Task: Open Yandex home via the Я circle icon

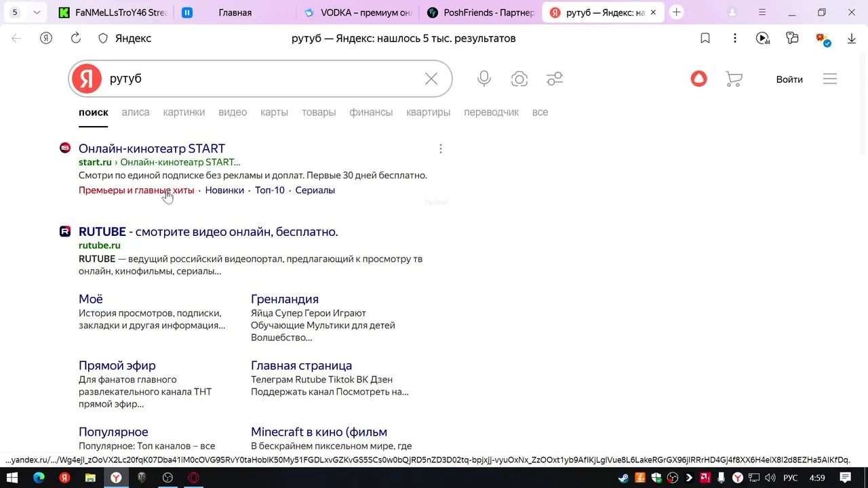Action: [x=46, y=39]
